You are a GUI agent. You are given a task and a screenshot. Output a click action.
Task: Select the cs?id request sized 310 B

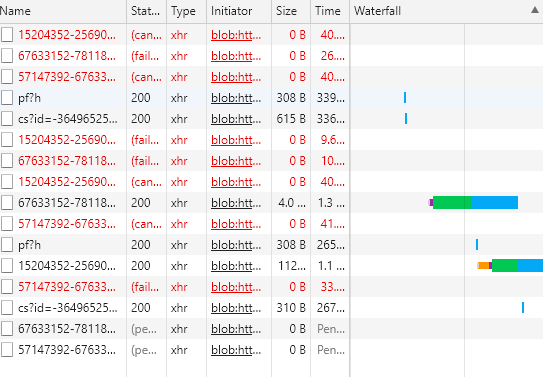click(x=68, y=308)
